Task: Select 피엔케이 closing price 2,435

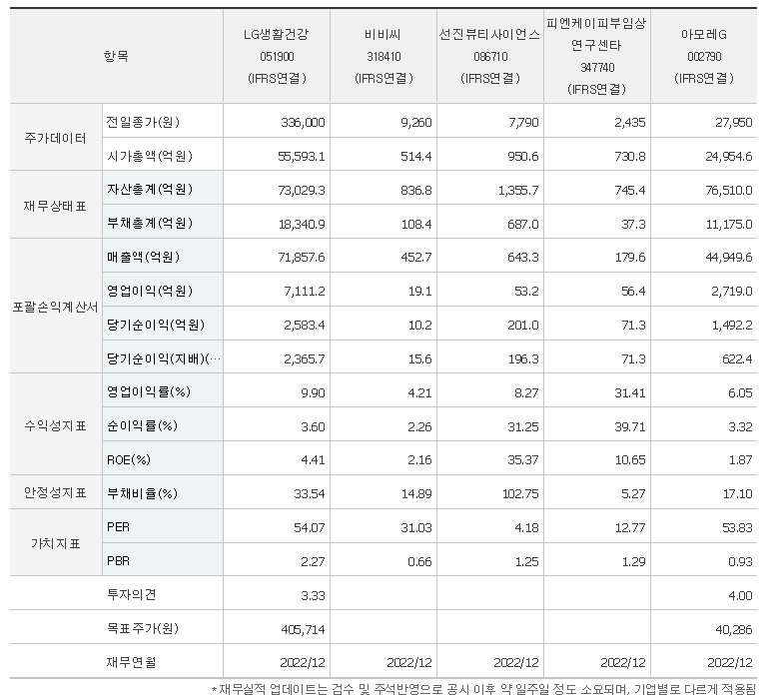Action: pos(630,122)
